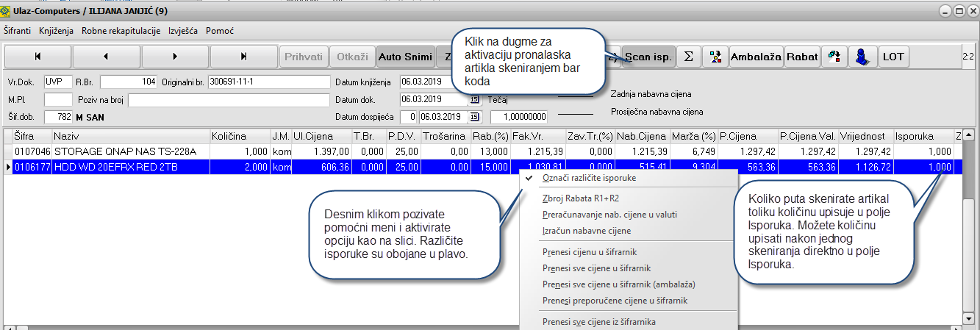Open calendar picker for Datum dok.
980x330 pixels.
pyautogui.click(x=474, y=99)
